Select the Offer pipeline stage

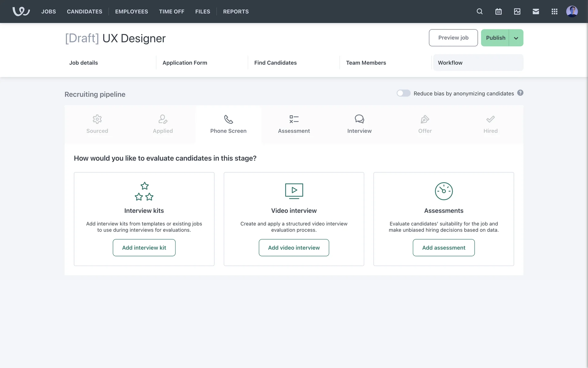tap(425, 125)
